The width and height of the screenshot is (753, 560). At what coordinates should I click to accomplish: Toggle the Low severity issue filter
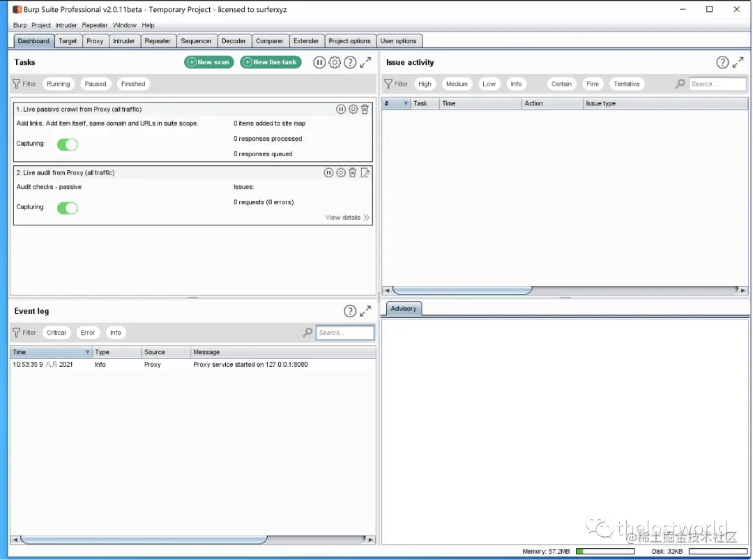point(489,84)
